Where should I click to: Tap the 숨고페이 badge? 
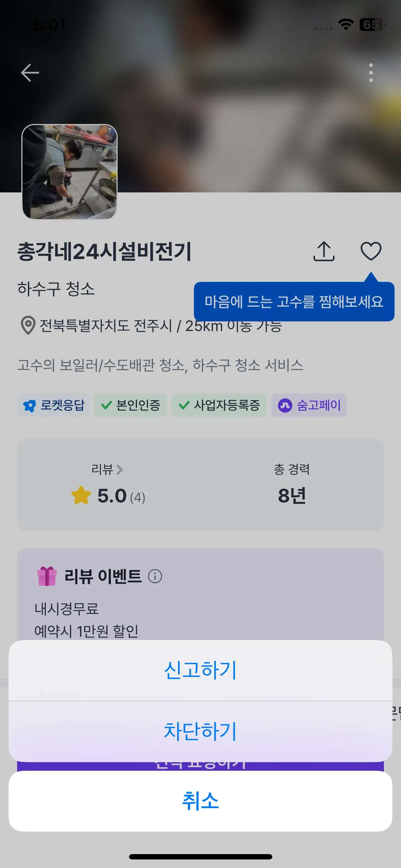point(309,405)
